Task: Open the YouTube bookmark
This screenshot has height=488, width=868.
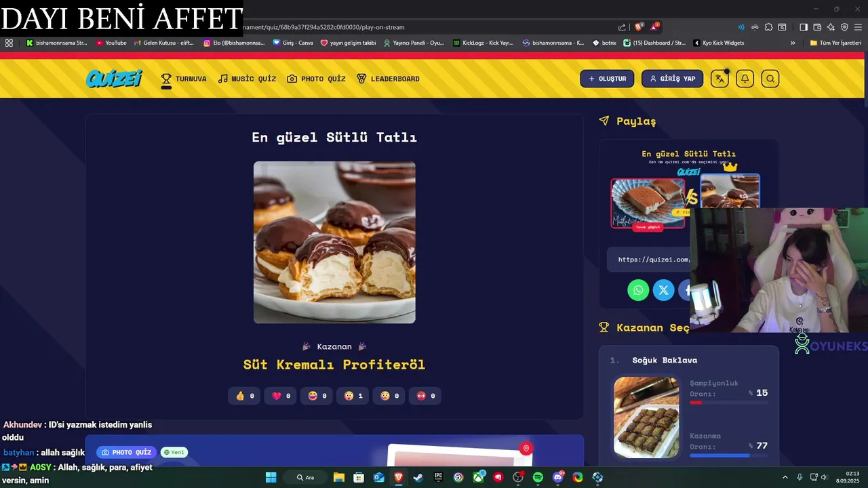Action: coord(111,43)
